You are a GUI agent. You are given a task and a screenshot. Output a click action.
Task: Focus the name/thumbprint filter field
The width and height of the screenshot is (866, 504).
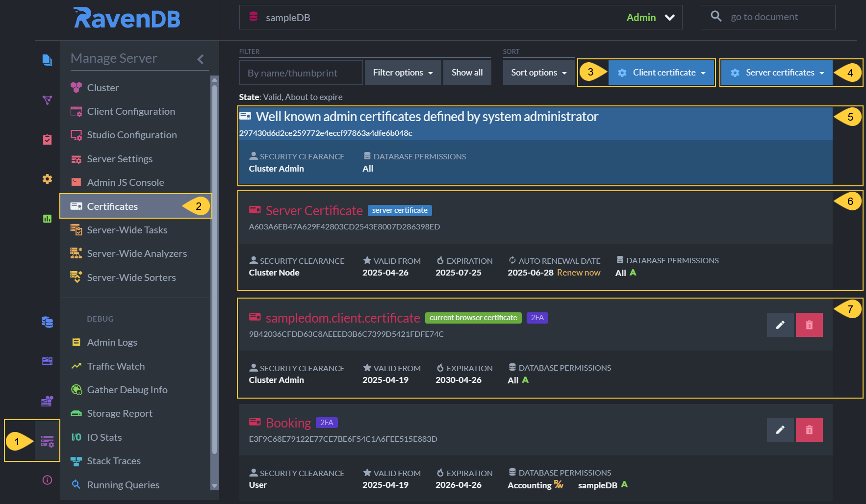(301, 73)
